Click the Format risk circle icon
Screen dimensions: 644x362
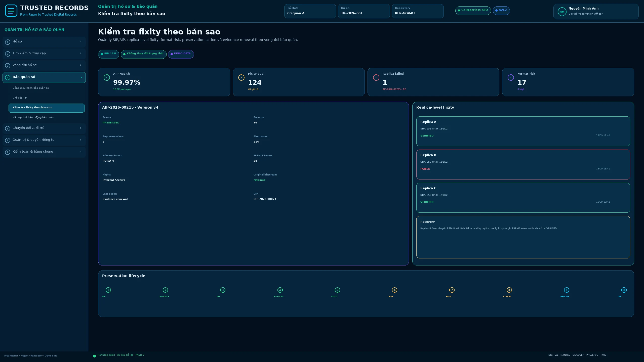(511, 78)
